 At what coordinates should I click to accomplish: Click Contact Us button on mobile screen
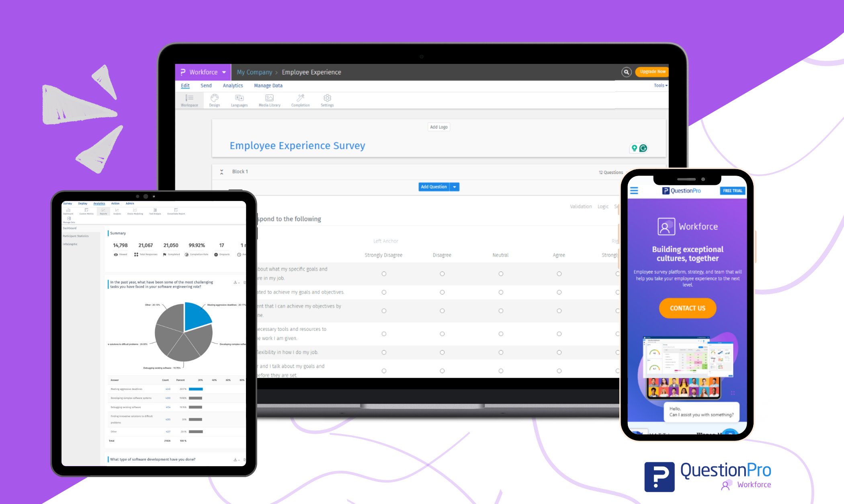pyautogui.click(x=688, y=308)
